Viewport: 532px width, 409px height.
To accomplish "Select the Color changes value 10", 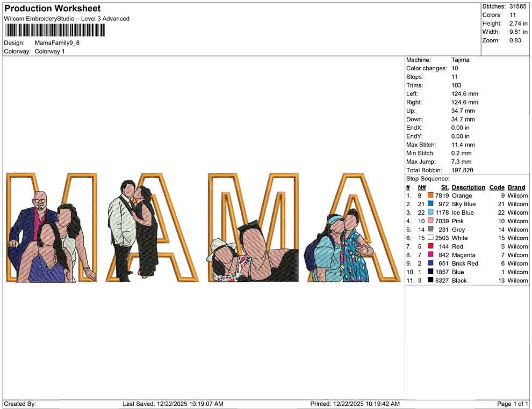I will tap(455, 68).
